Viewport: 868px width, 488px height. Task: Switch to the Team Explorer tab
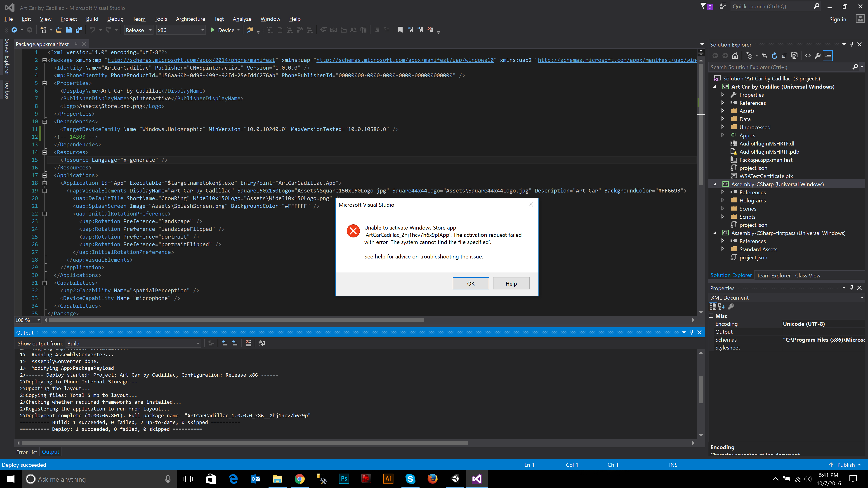tap(773, 275)
